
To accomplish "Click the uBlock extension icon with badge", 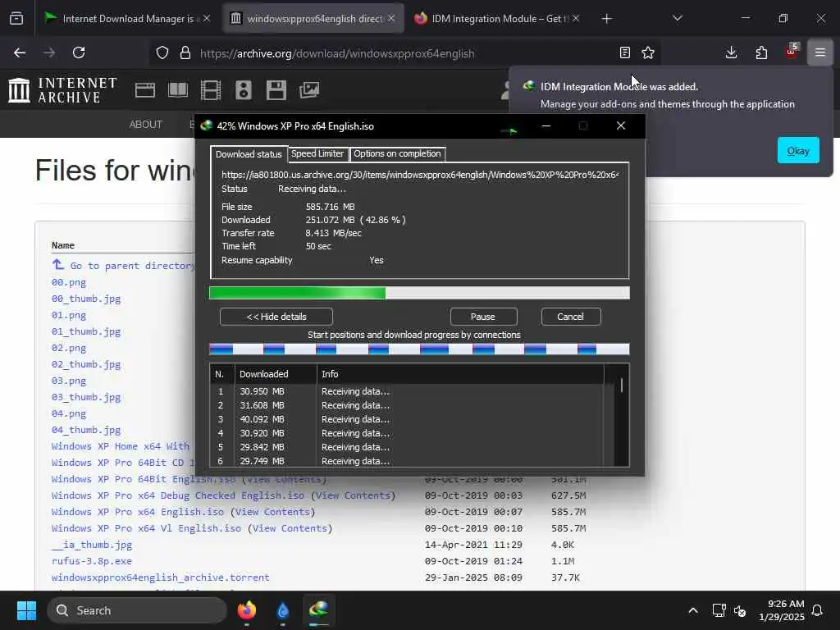I will click(x=792, y=52).
